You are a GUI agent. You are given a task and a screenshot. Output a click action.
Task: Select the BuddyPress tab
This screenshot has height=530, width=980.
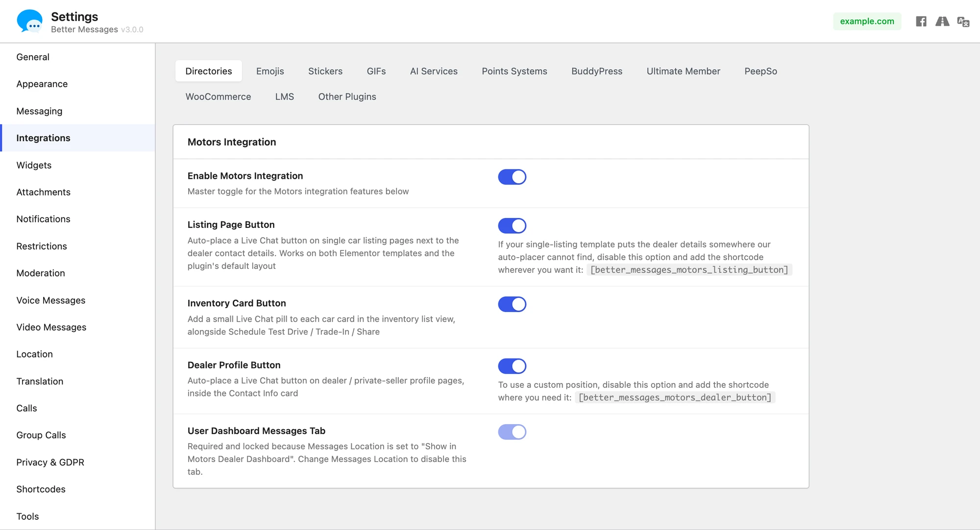click(x=597, y=71)
